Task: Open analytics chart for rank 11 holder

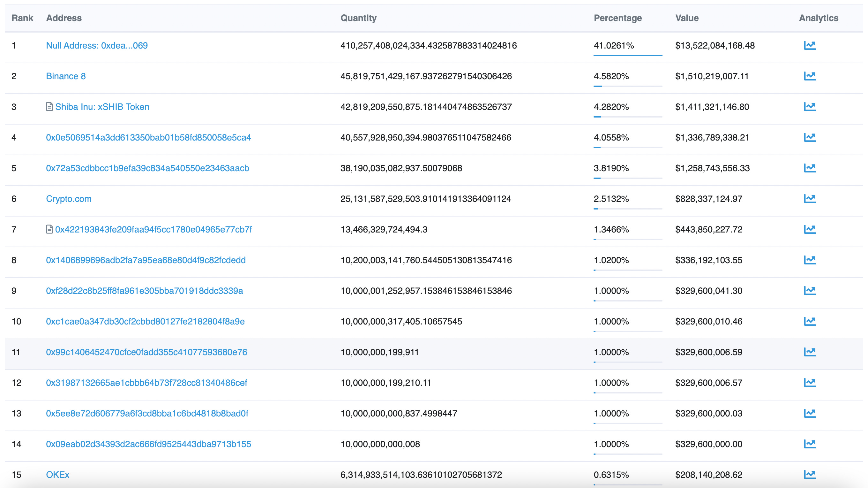Action: pyautogui.click(x=810, y=352)
